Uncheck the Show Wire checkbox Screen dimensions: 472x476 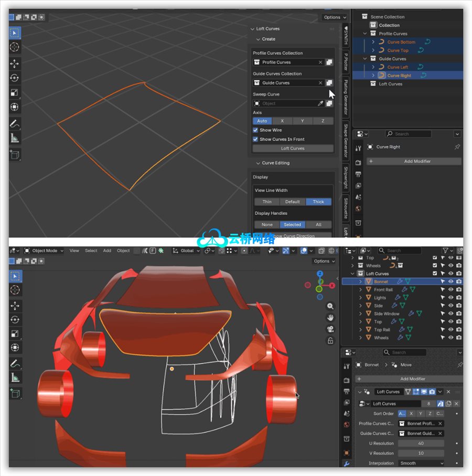(x=255, y=130)
